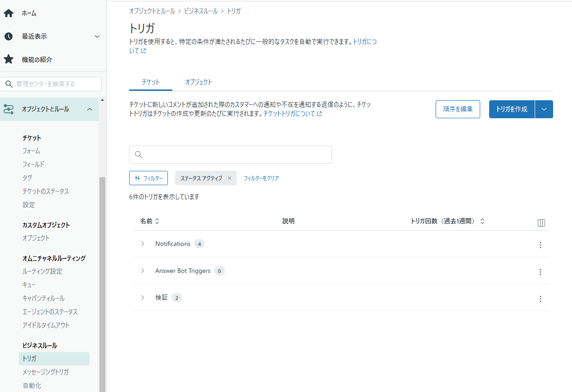Screen dimensions: 572x392
Task: Open the 検証 row options menu
Action: click(x=540, y=299)
